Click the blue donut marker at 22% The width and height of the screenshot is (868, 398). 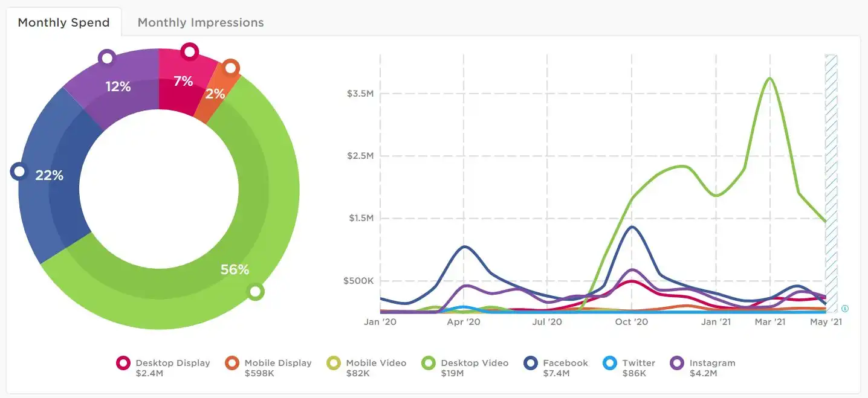coord(19,172)
